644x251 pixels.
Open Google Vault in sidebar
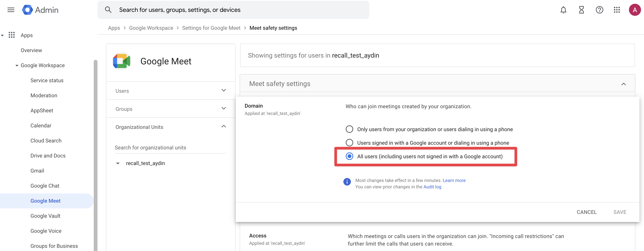(x=45, y=216)
